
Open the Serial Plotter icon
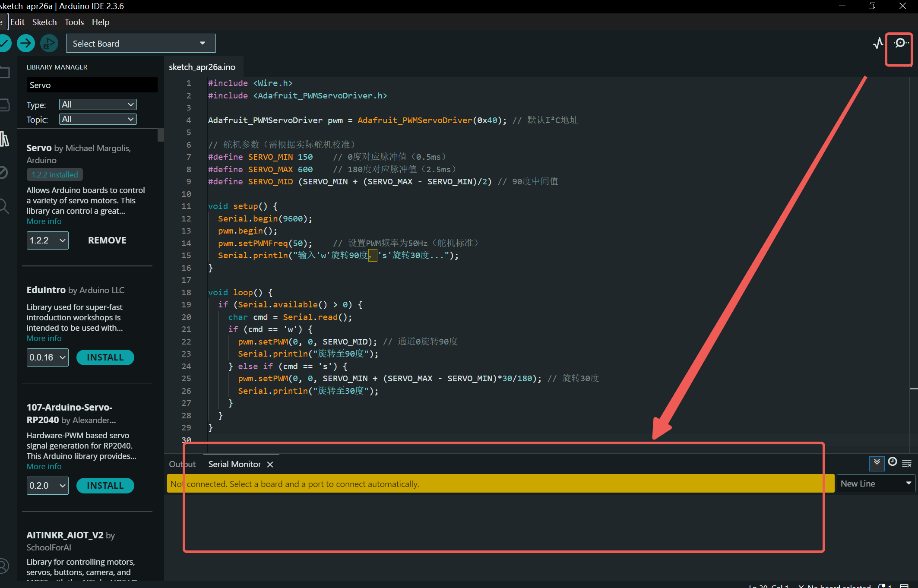click(x=878, y=43)
